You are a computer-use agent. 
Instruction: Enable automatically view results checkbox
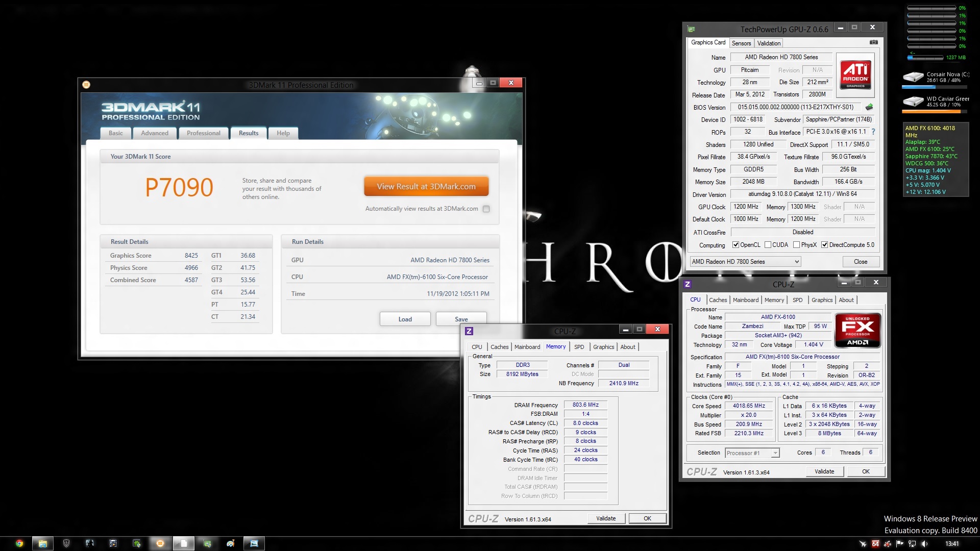pos(486,209)
